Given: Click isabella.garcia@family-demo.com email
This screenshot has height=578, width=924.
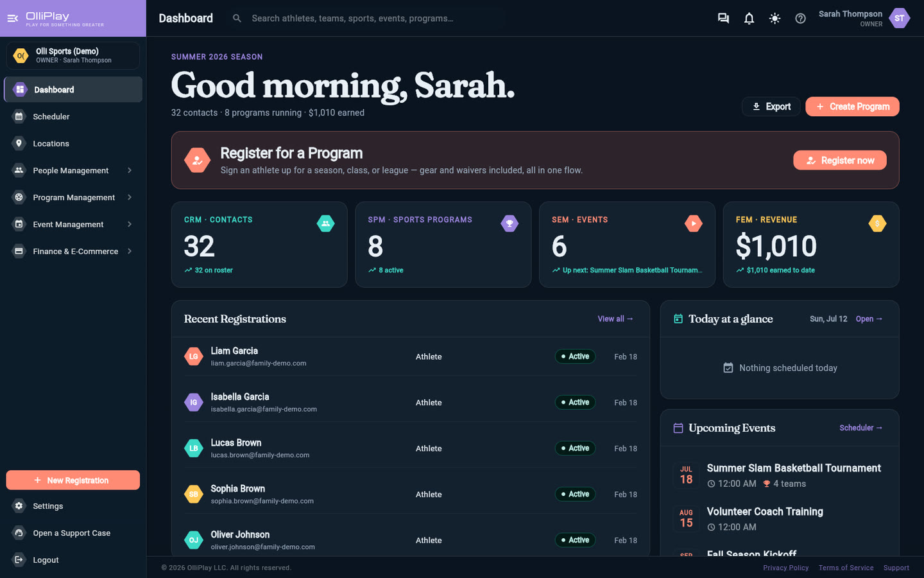Looking at the screenshot, I should tap(264, 409).
